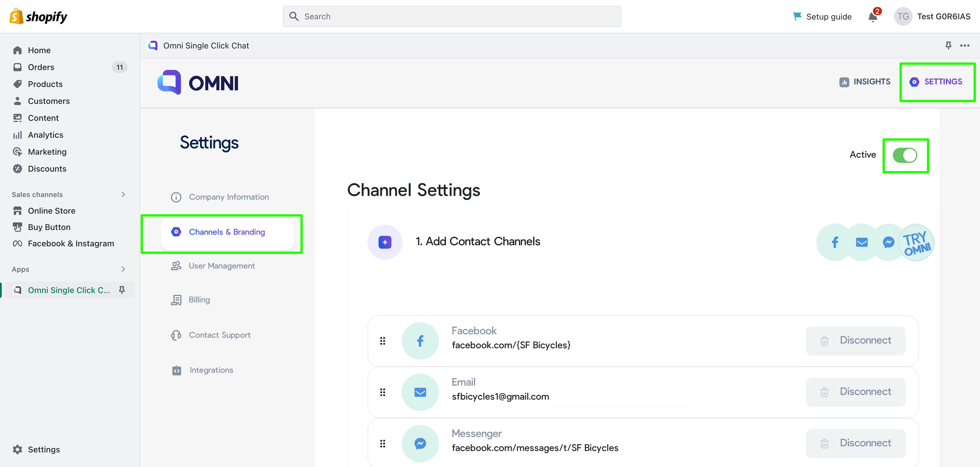Disconnect the Facebook channel
The height and width of the screenshot is (467, 980).
tap(855, 341)
